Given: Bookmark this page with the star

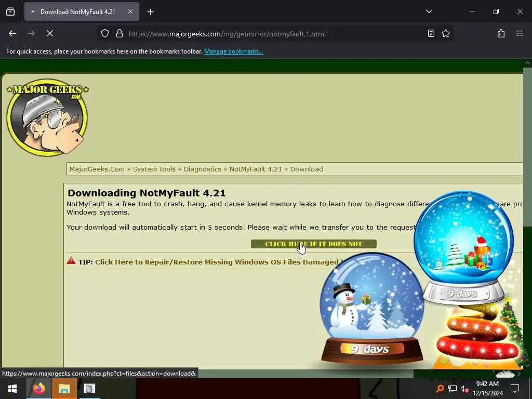Looking at the screenshot, I should coord(445,34).
